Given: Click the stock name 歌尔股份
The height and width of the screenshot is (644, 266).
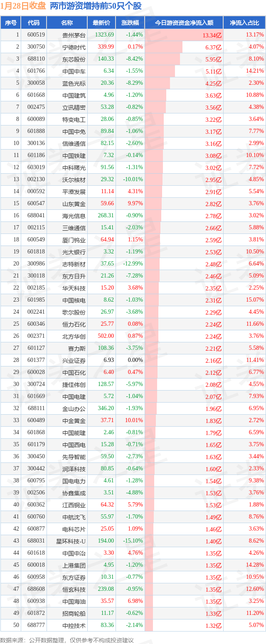Looking at the screenshot, I should coord(74,312).
